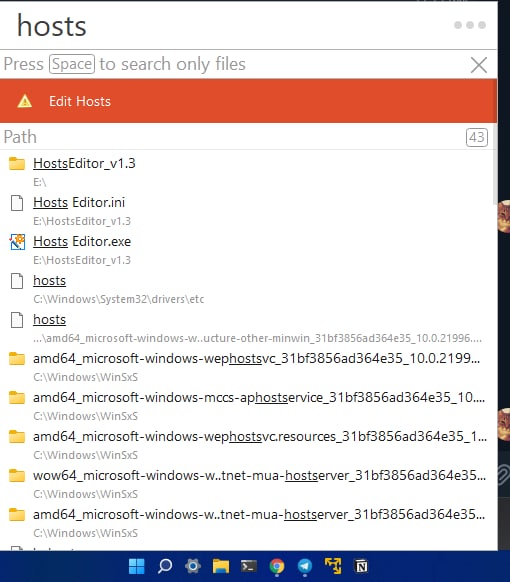510x582 pixels.
Task: Click the Space key hint label
Action: pos(72,64)
